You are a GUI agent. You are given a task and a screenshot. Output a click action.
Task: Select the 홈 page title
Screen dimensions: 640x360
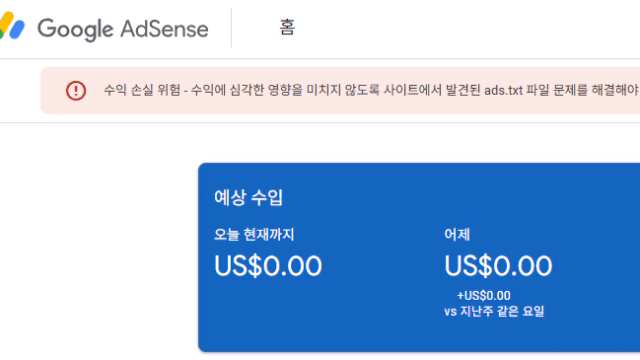(x=287, y=27)
